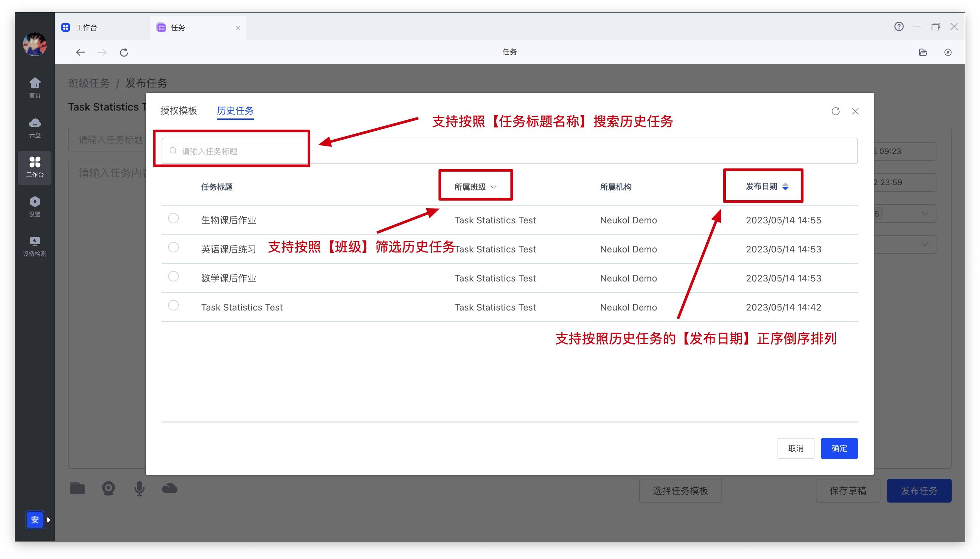Focus the 请输入任务标题 search field in dialog
The width and height of the screenshot is (980, 559).
(x=509, y=151)
